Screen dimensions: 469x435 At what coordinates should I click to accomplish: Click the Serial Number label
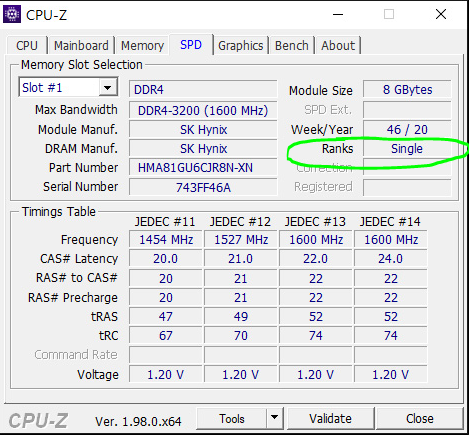click(x=81, y=187)
